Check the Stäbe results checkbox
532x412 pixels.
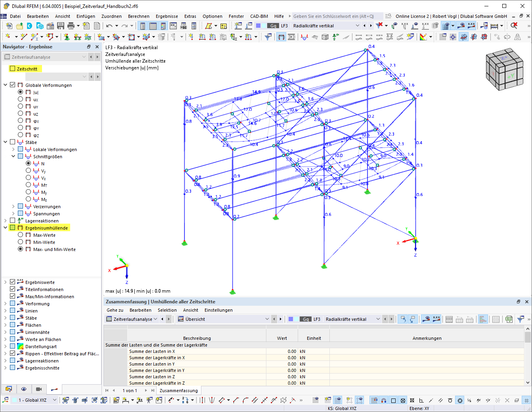pos(12,142)
